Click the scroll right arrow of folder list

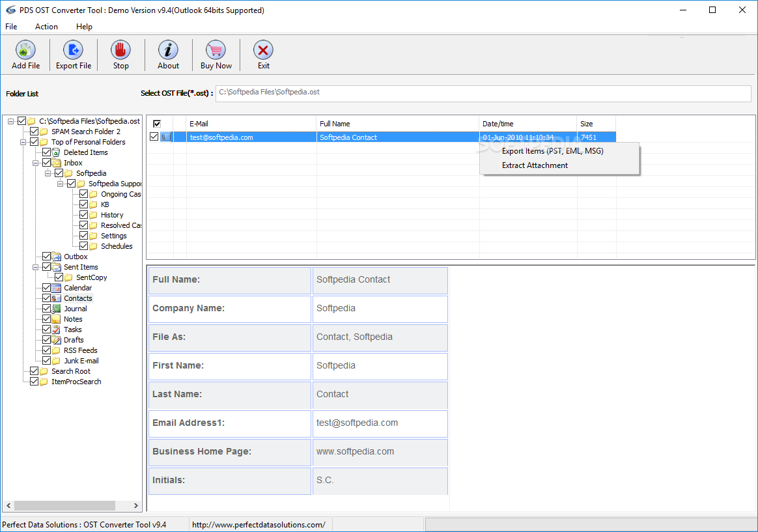pyautogui.click(x=136, y=505)
